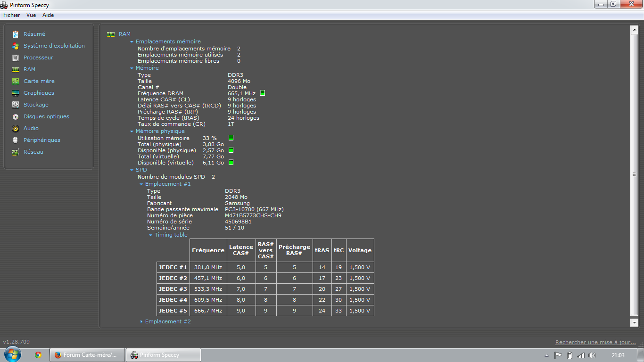Click the scrollbar down arrow
The image size is (644, 362).
(x=634, y=322)
